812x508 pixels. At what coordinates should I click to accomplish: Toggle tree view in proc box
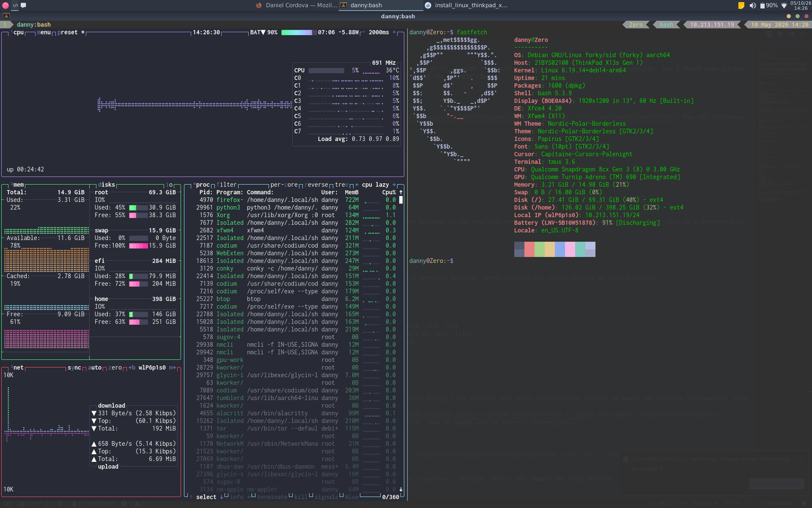point(342,185)
